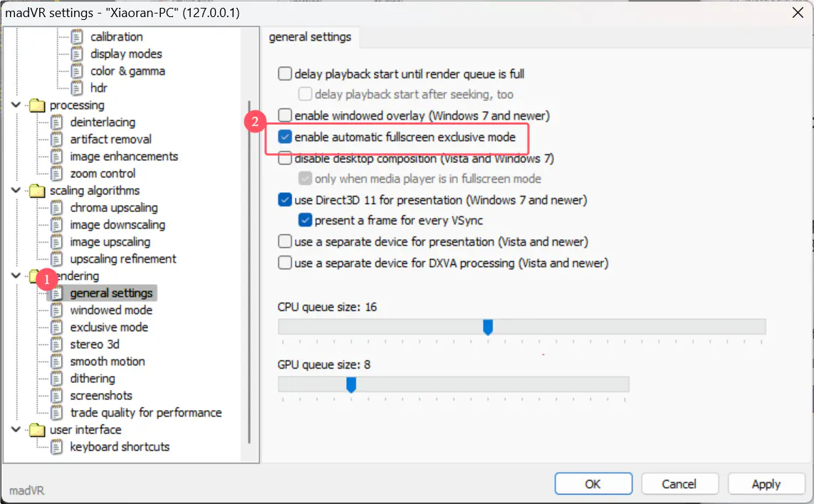Click the page icon beside 'smooth motion'
The width and height of the screenshot is (814, 504).
(x=57, y=362)
